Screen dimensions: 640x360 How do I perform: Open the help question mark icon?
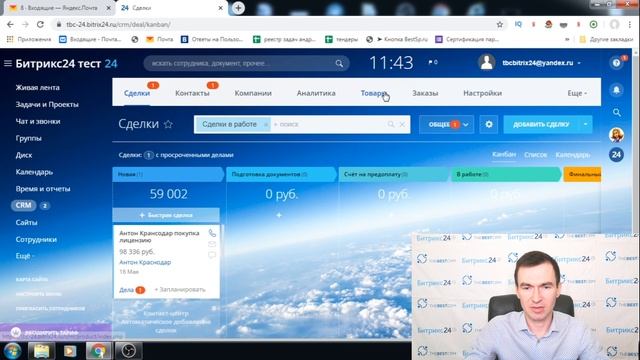click(616, 63)
